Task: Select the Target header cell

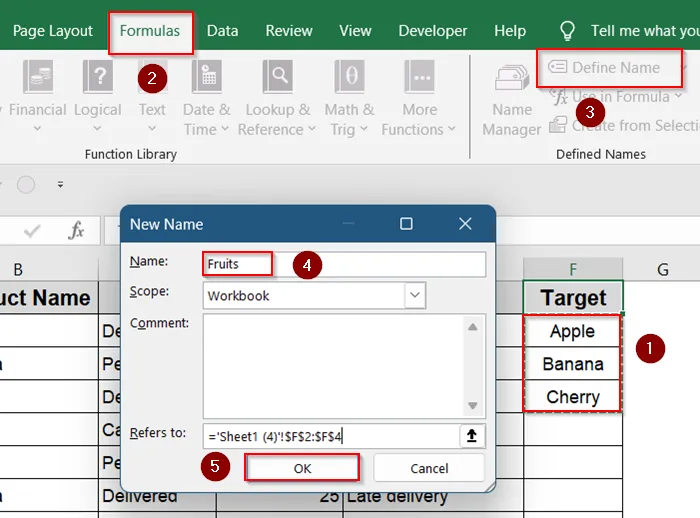Action: [573, 297]
